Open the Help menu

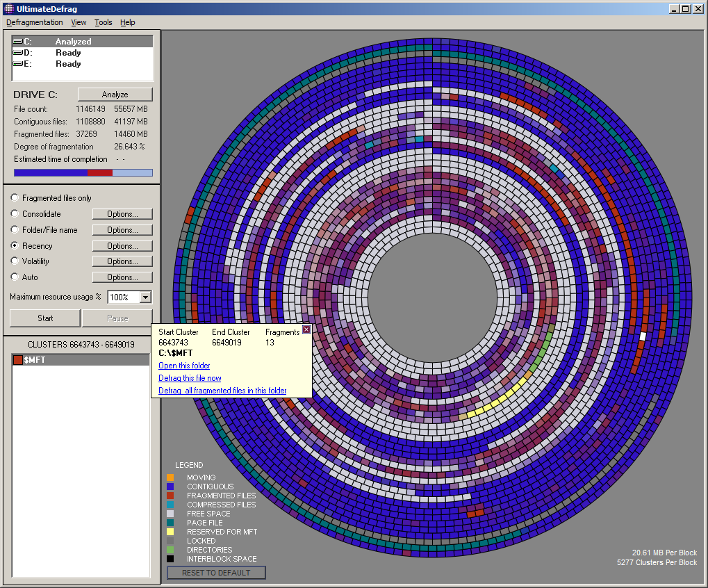(128, 22)
